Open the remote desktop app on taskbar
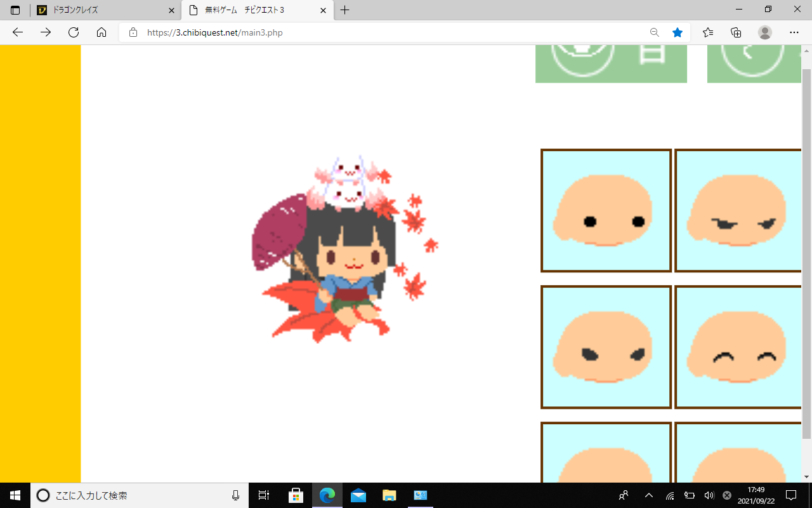Screen dimensions: 812x508 click(420, 495)
